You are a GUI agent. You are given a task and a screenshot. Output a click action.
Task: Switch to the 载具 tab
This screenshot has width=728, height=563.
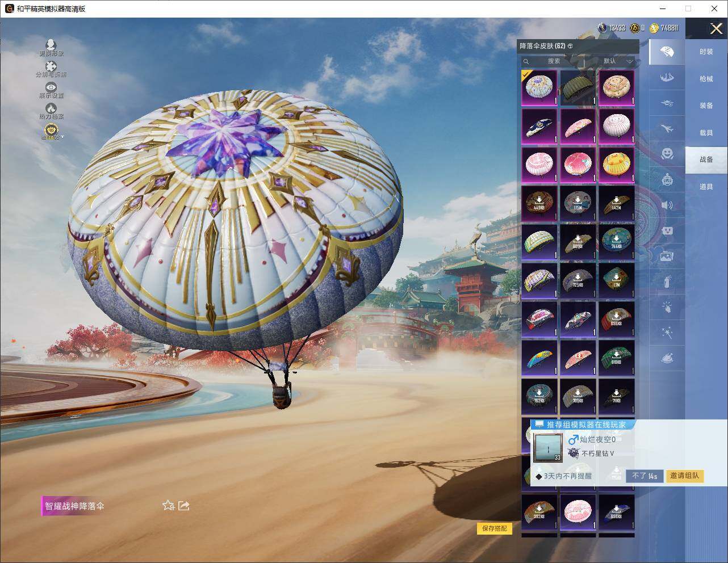tap(706, 133)
